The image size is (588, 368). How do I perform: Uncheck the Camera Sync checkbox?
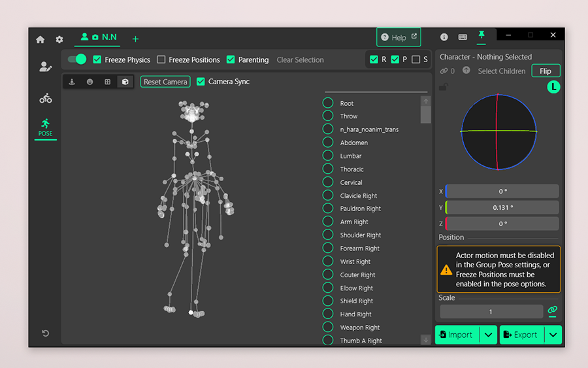(201, 82)
